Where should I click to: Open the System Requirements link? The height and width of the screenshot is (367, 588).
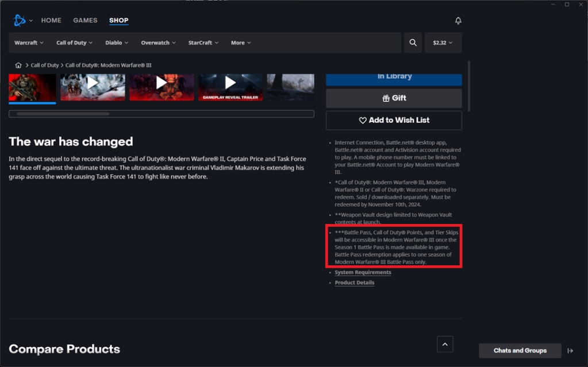click(x=363, y=272)
